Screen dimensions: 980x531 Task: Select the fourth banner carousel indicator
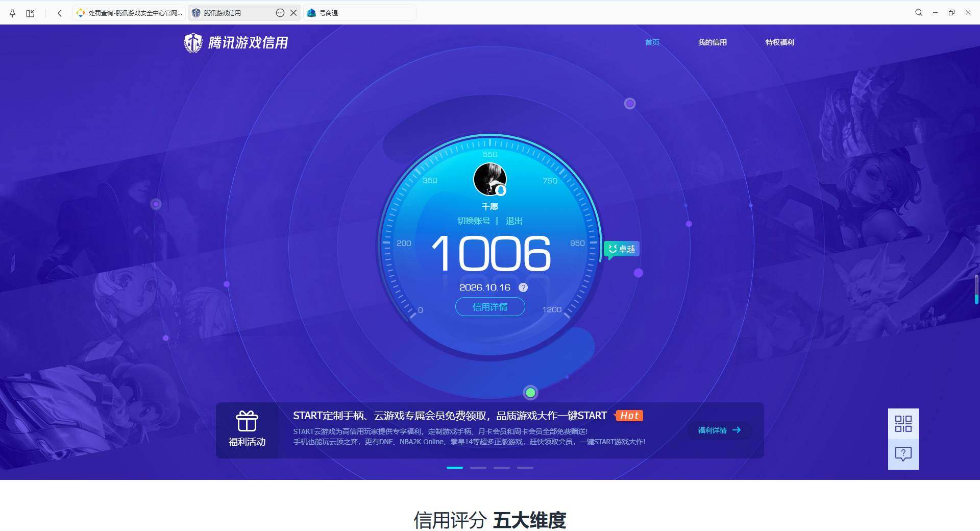525,468
